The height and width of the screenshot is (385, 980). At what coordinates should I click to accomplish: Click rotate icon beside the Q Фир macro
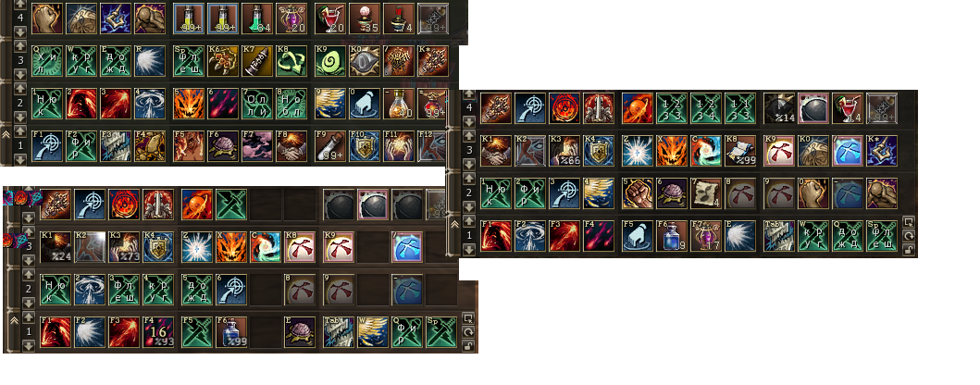pyautogui.click(x=467, y=331)
